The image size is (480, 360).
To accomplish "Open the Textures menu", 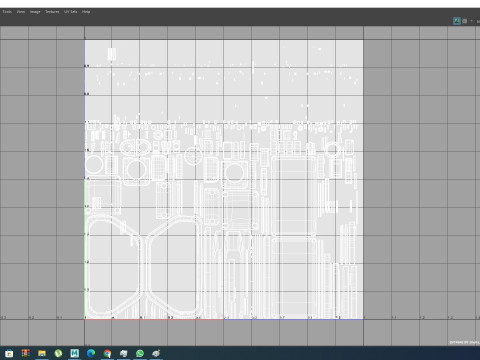I will (x=52, y=12).
